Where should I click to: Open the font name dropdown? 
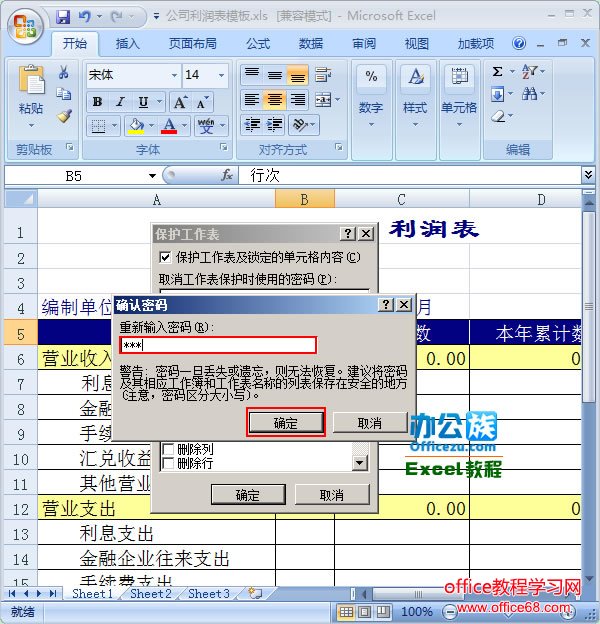(x=174, y=75)
